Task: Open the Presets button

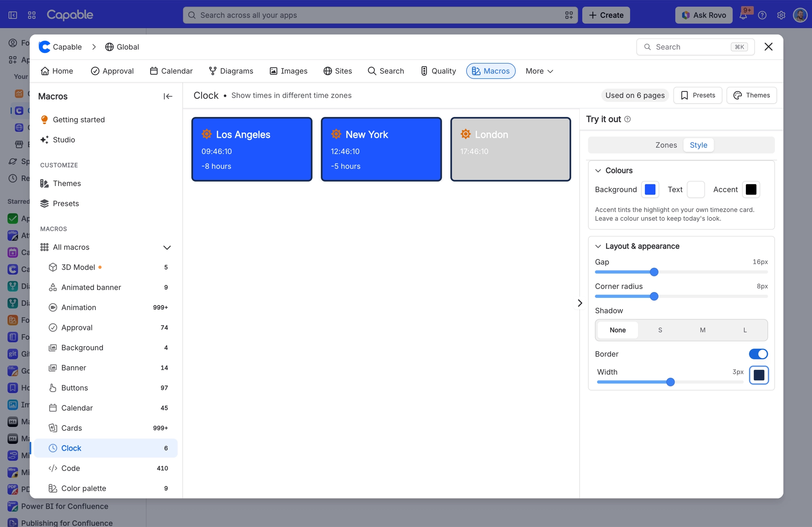Action: [698, 95]
